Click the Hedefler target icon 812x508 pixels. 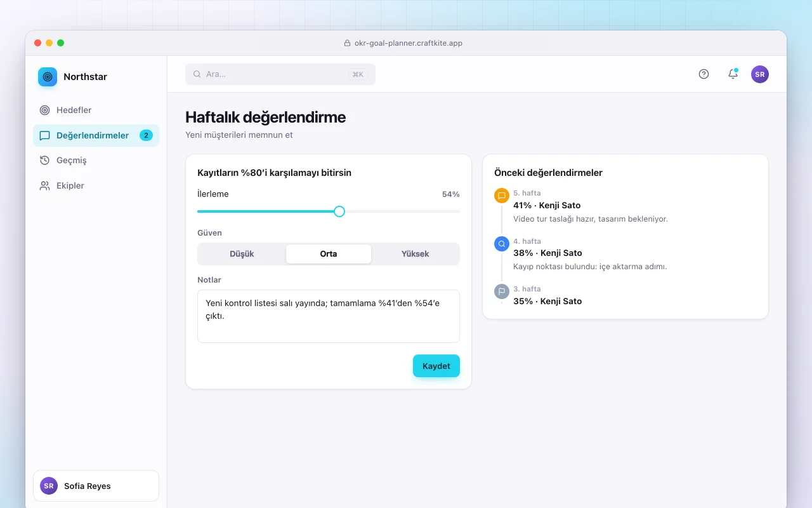(x=44, y=110)
